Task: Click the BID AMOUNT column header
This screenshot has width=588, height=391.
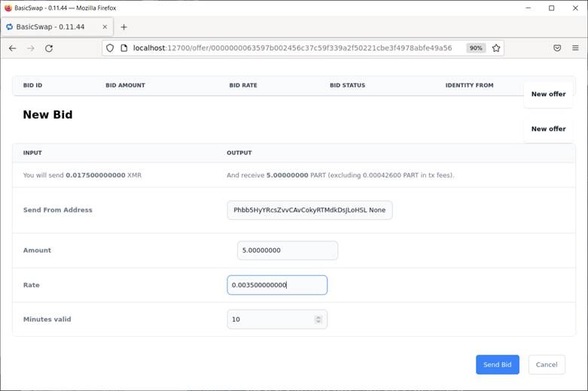Action: [125, 86]
